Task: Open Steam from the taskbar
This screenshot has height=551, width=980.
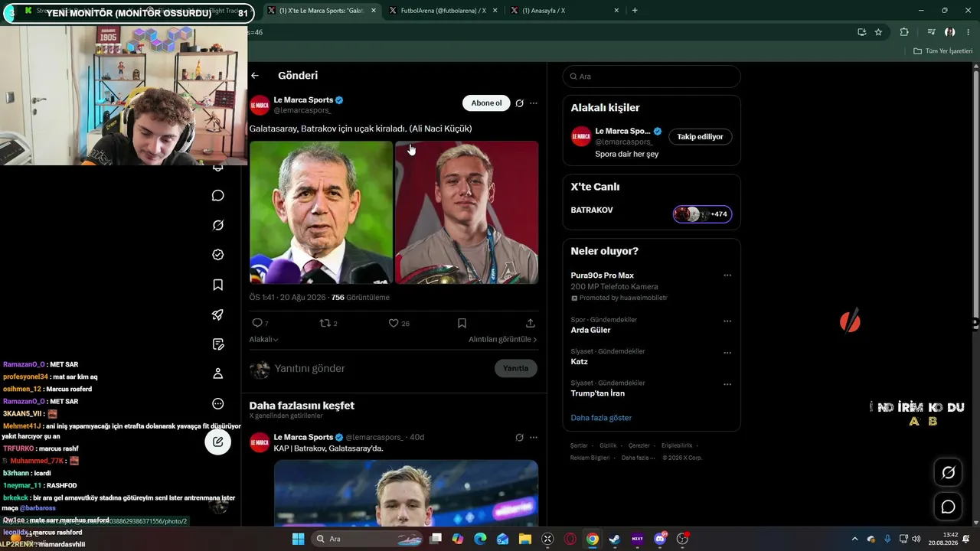Action: [614, 539]
